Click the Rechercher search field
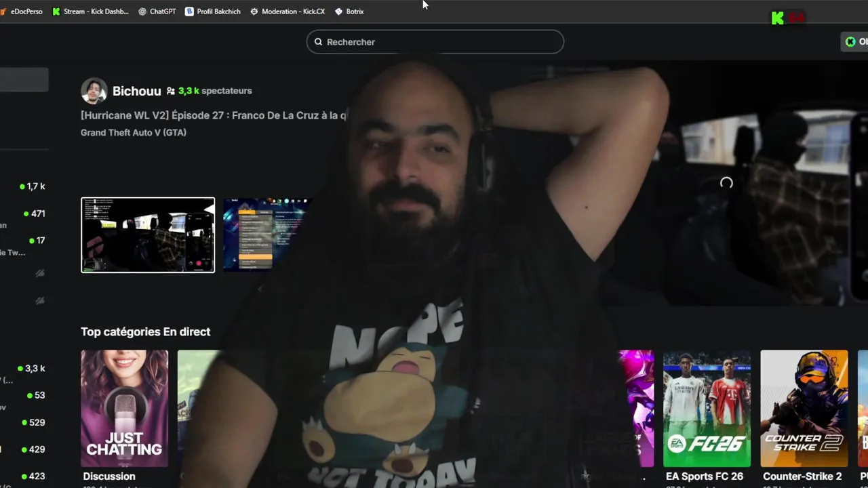This screenshot has height=488, width=868. click(x=435, y=42)
